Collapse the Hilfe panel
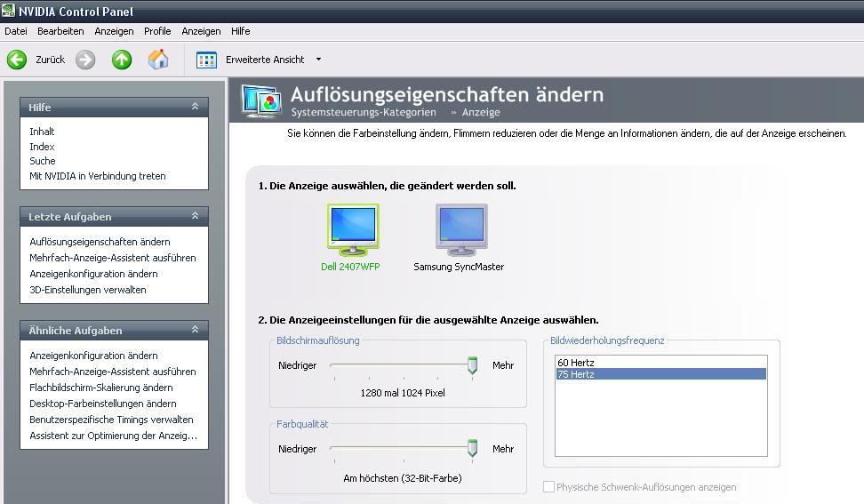 pos(195,107)
